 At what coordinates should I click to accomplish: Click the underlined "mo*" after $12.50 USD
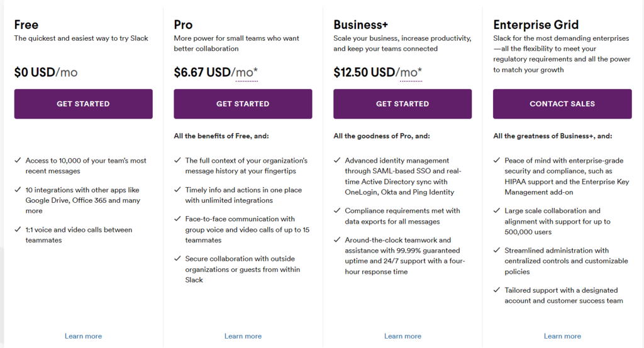coord(411,73)
